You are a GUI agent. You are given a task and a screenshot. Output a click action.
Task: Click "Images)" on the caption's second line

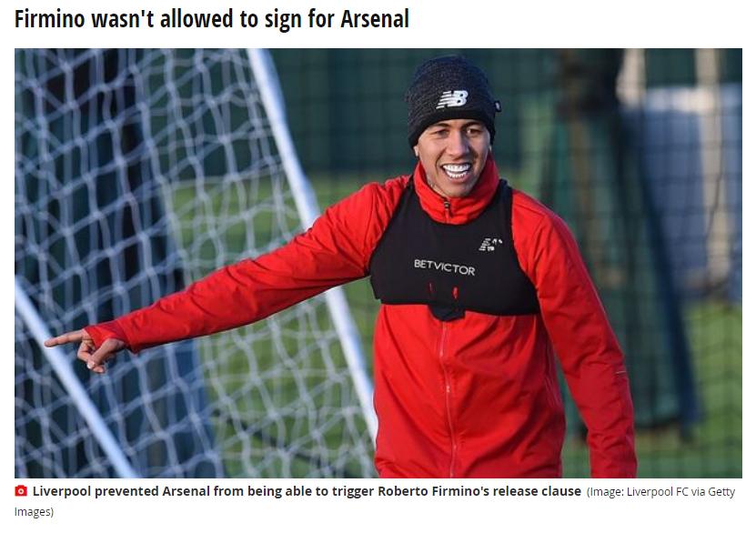(x=34, y=512)
